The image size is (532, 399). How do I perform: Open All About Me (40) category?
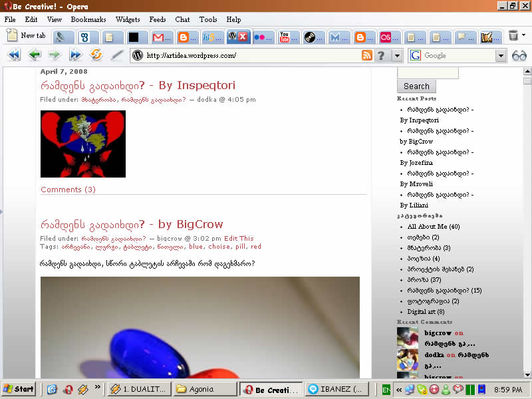pyautogui.click(x=434, y=227)
